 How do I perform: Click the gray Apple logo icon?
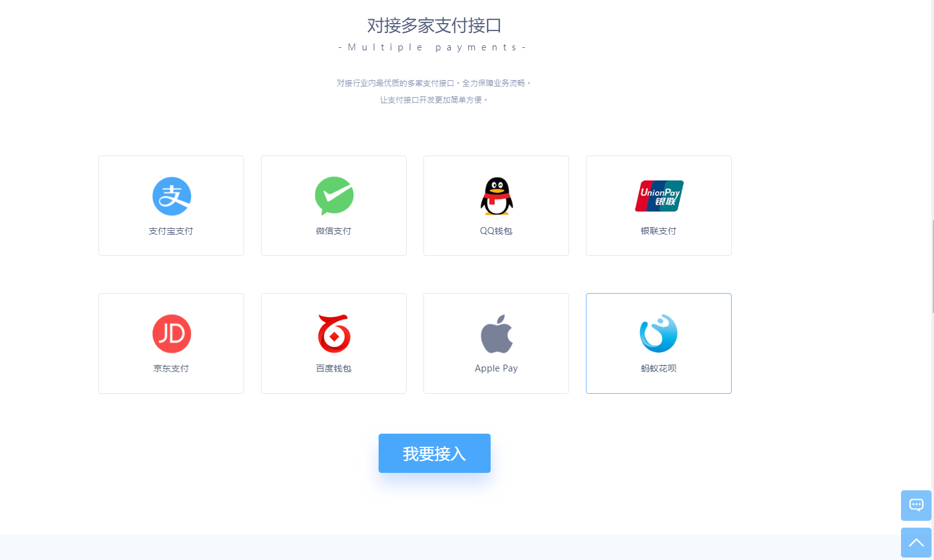coord(496,334)
